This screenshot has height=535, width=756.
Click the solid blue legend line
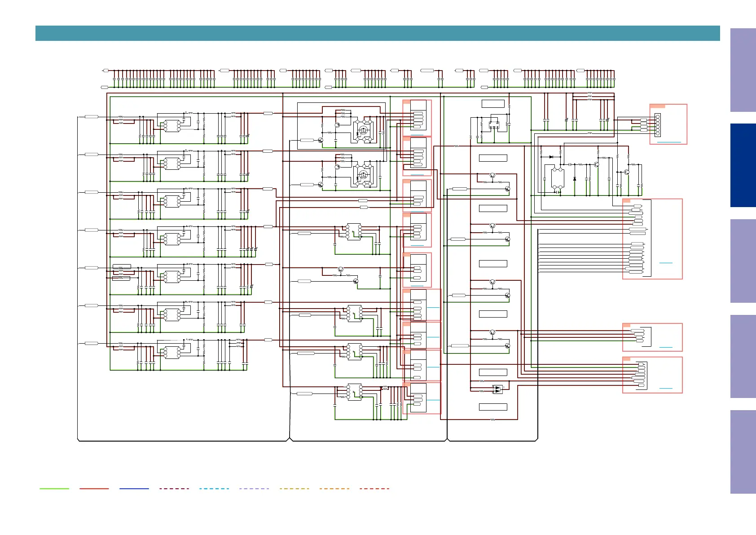134,488
